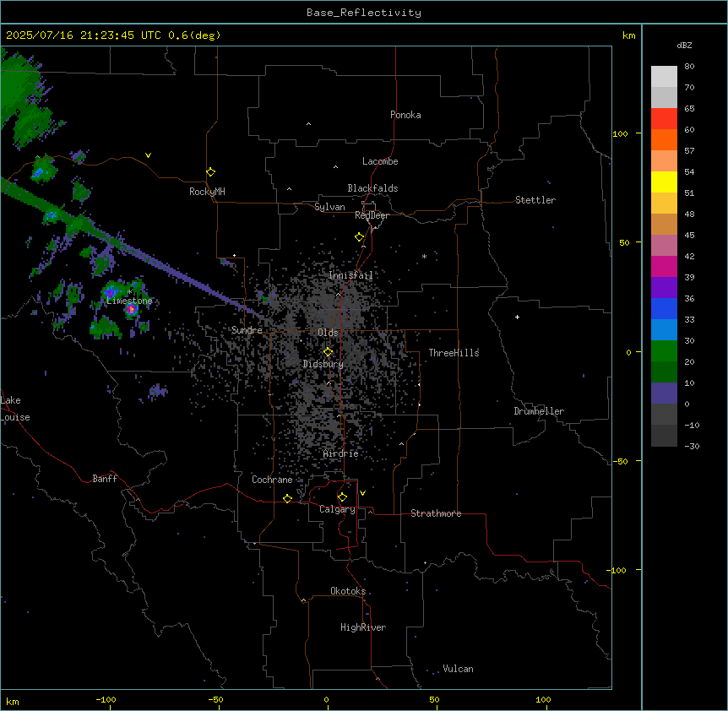Click the Didsbury city label
This screenshot has height=711, width=728.
323,364
